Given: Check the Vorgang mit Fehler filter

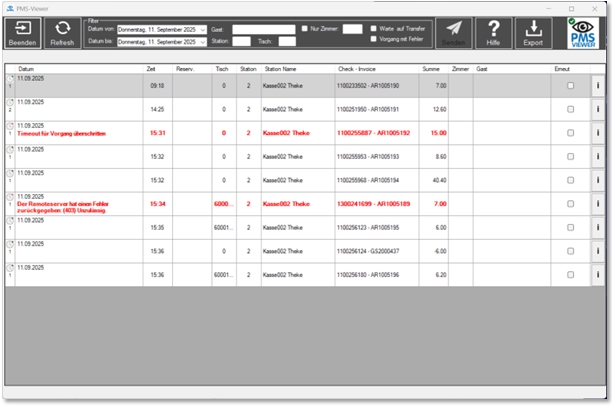Looking at the screenshot, I should coord(374,40).
